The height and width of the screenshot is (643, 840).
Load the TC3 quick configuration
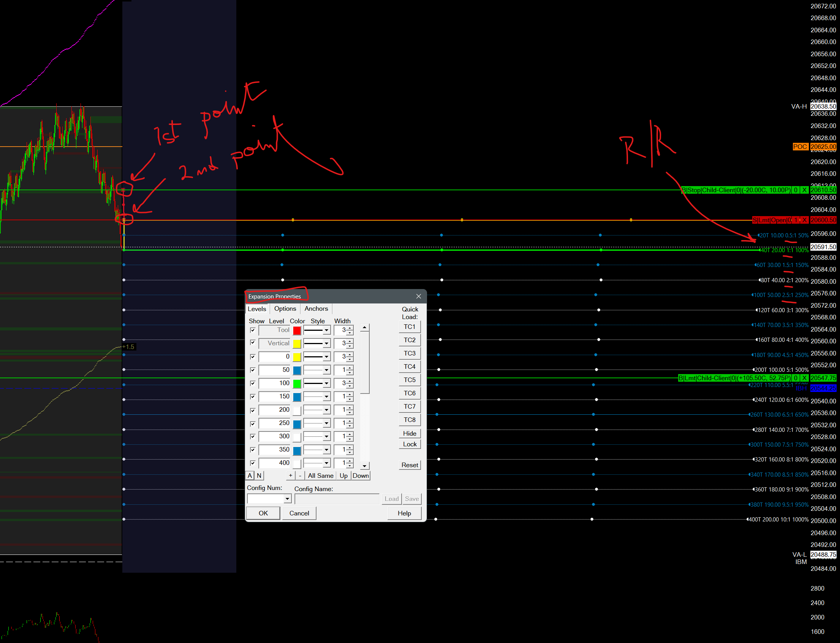(x=409, y=353)
